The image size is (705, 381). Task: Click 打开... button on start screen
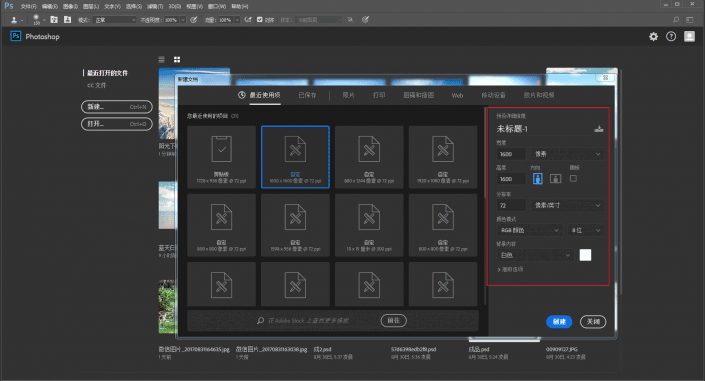pyautogui.click(x=117, y=124)
